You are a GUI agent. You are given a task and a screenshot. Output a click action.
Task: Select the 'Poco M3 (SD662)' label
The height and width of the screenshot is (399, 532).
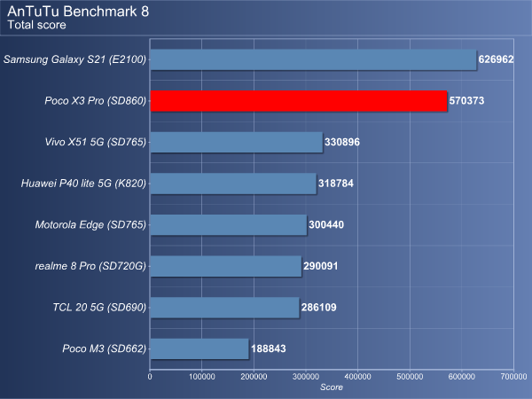point(104,349)
